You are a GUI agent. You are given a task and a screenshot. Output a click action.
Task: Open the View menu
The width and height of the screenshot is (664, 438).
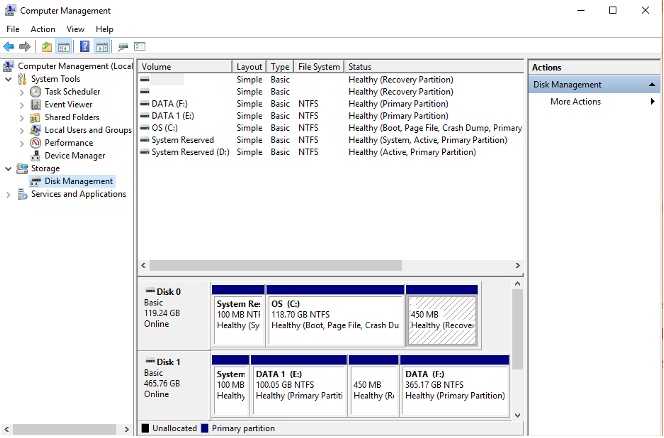75,29
